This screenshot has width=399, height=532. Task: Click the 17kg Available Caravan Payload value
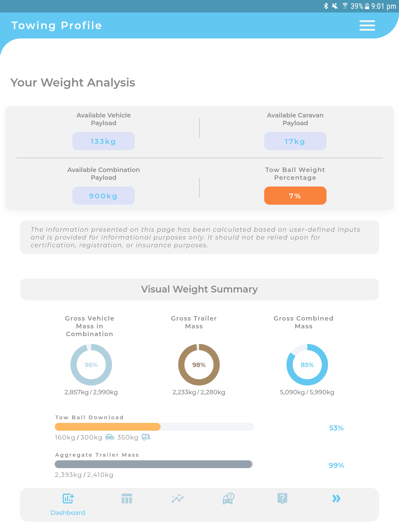click(x=295, y=141)
